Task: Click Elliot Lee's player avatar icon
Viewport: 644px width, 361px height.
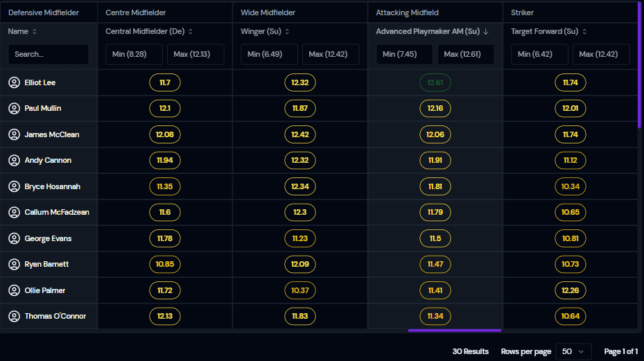Action: (x=14, y=82)
